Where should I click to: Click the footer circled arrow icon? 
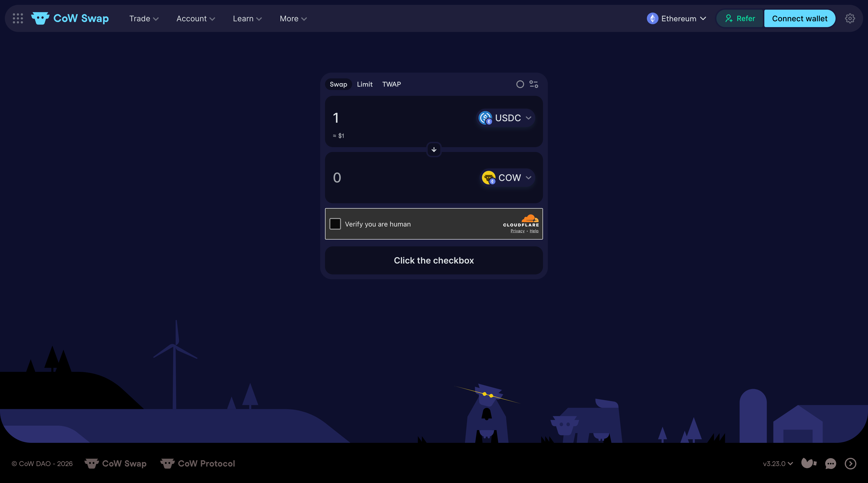pos(851,463)
